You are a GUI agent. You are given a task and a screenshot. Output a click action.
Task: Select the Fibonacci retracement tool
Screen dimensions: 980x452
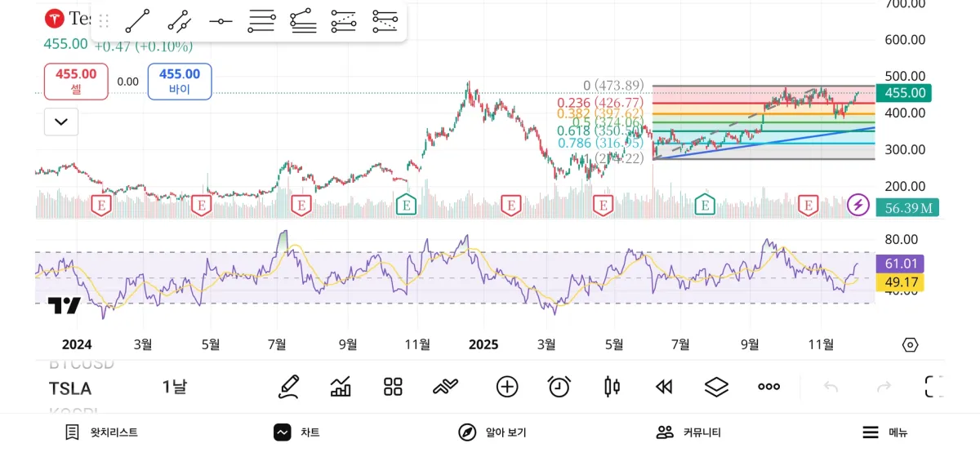point(262,21)
